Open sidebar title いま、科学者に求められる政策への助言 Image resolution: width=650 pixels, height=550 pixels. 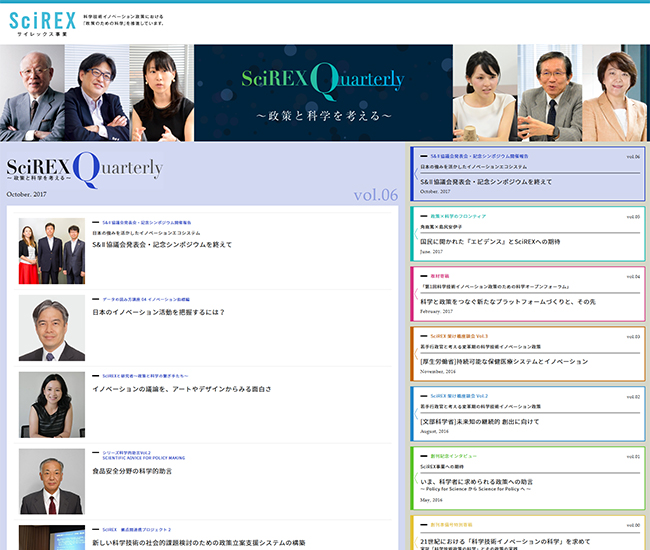(477, 482)
